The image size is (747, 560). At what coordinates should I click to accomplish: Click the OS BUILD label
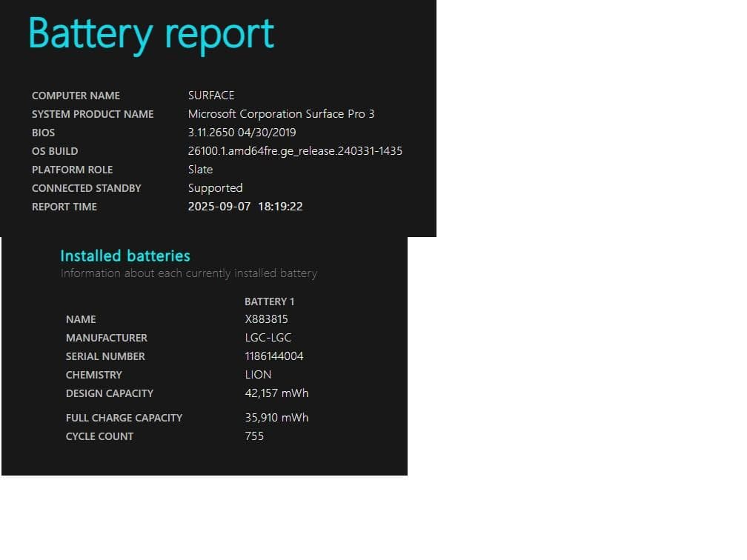tap(55, 151)
